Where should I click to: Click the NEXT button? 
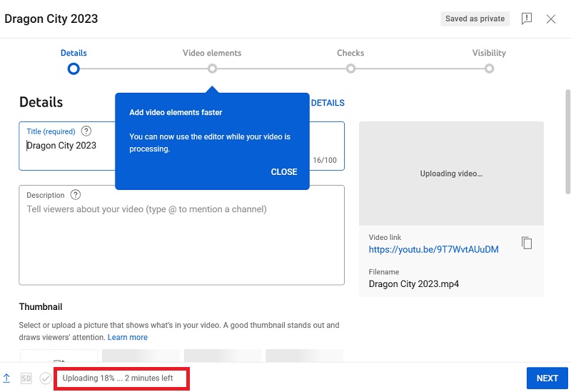pyautogui.click(x=547, y=378)
